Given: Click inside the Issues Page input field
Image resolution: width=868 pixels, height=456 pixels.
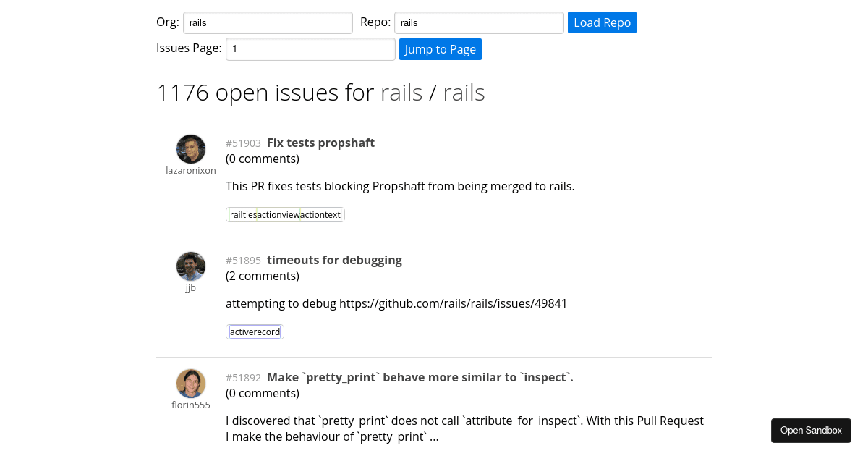Looking at the screenshot, I should (310, 48).
